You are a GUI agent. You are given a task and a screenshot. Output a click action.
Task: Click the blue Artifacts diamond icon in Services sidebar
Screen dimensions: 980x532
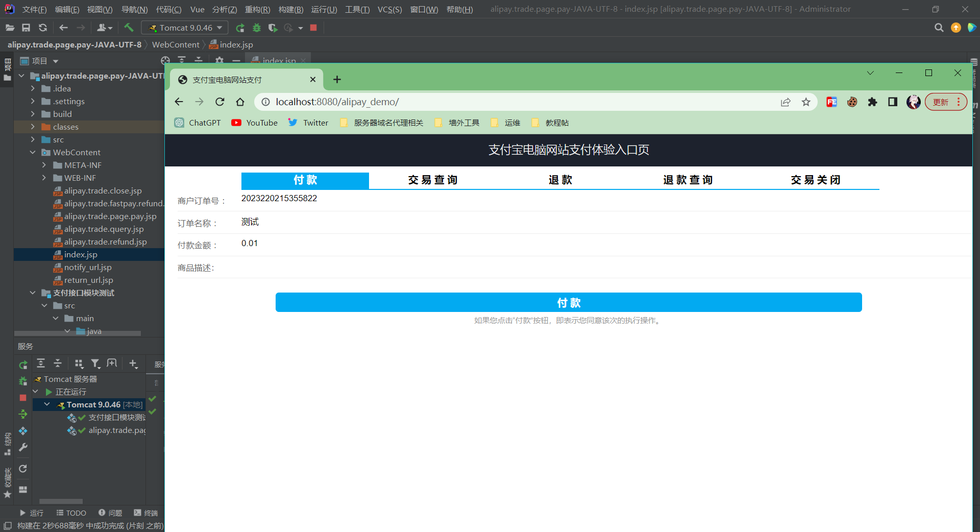pos(23,431)
